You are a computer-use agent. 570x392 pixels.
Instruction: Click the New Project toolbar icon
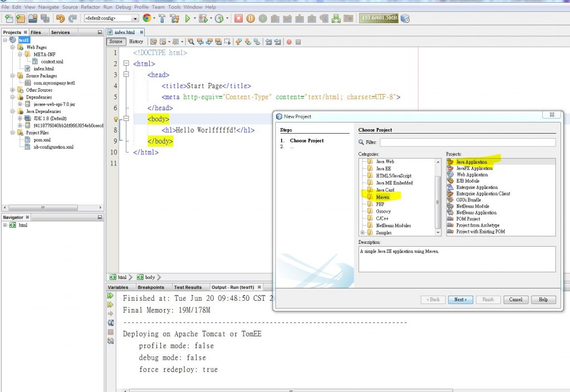pyautogui.click(x=21, y=18)
